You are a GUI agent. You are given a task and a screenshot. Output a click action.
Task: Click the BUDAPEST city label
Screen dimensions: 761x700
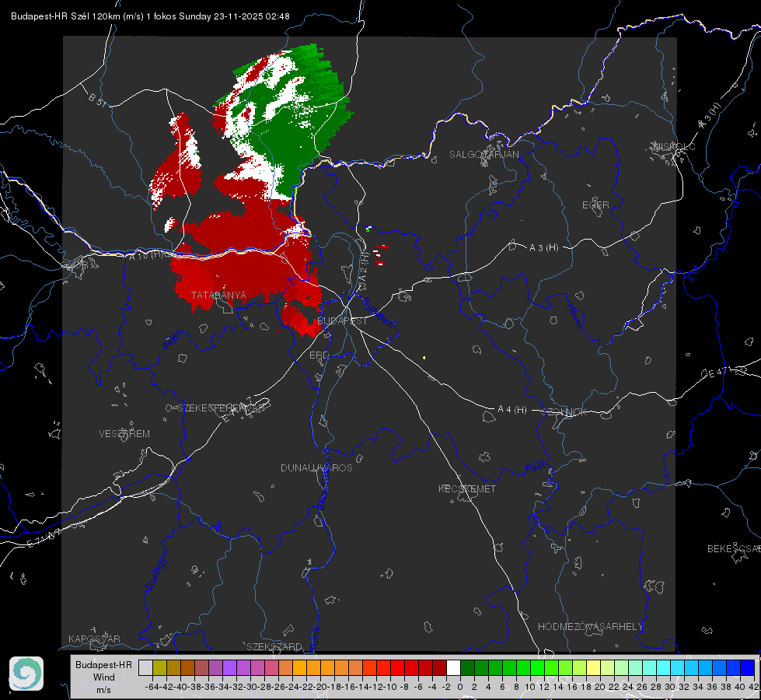click(342, 320)
